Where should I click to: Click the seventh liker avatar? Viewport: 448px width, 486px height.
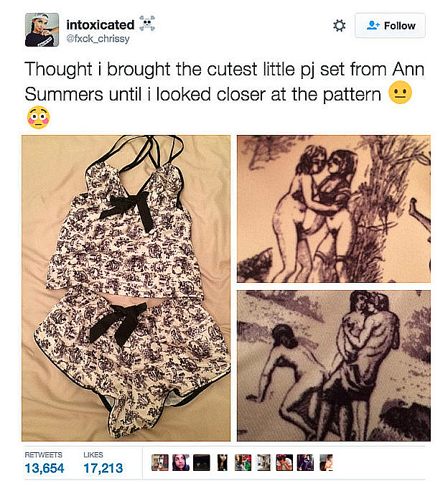point(285,463)
